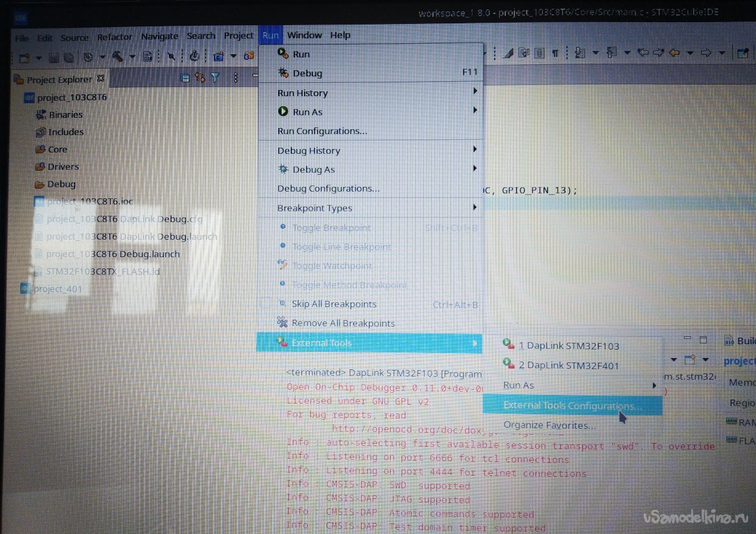Click the bug icon beside Debug in the Run menu
This screenshot has height=534, width=756.
pyautogui.click(x=283, y=73)
